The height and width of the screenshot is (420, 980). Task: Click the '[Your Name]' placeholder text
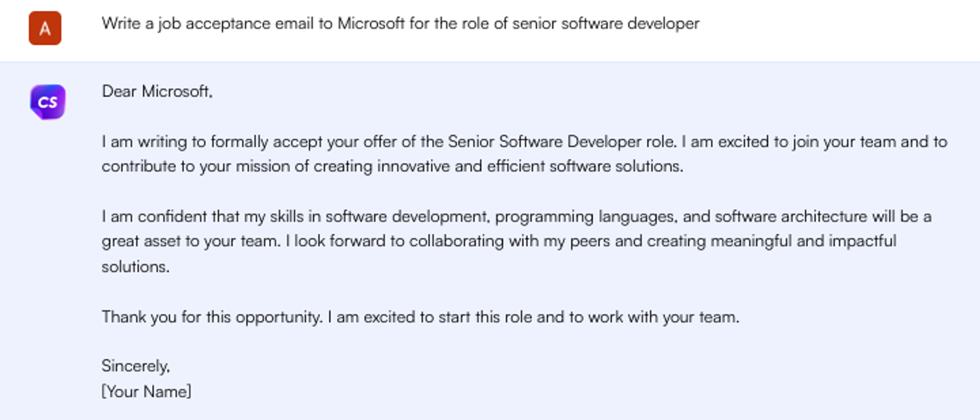(x=146, y=392)
